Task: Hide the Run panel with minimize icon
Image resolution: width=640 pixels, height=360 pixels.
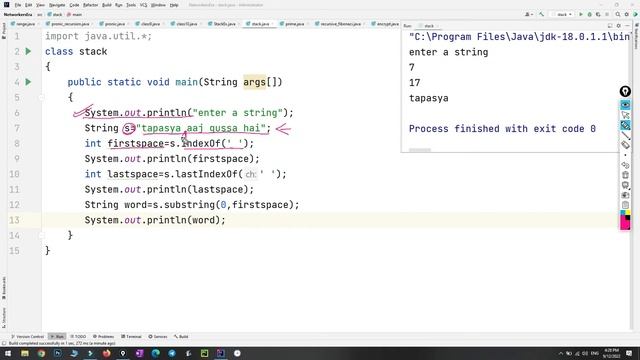Action: pyautogui.click(x=627, y=26)
